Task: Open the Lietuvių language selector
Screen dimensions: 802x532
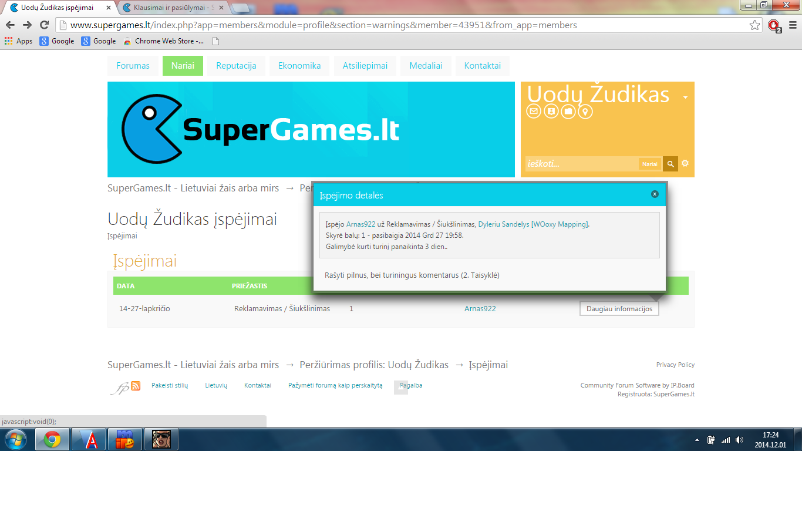Action: pyautogui.click(x=216, y=385)
